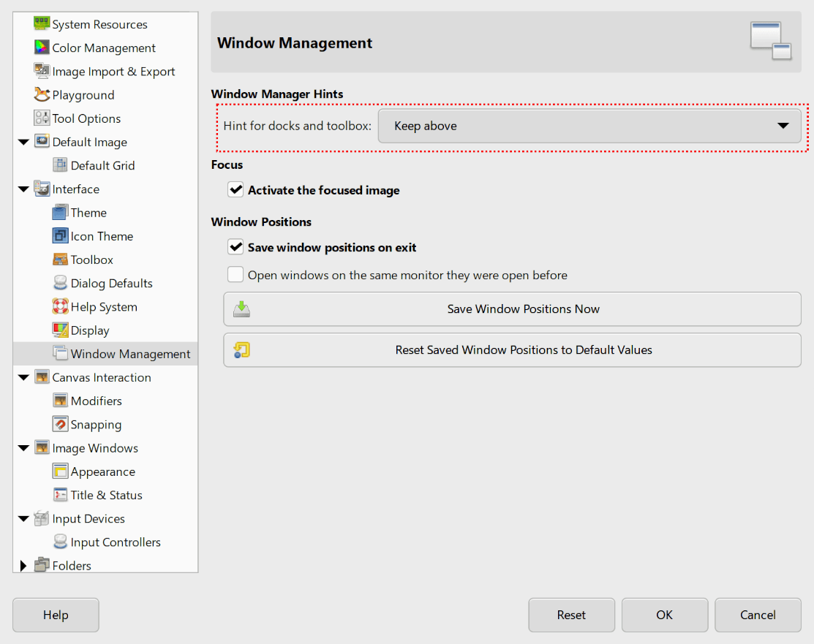
Task: Click the Icon Theme icon
Action: (x=61, y=235)
